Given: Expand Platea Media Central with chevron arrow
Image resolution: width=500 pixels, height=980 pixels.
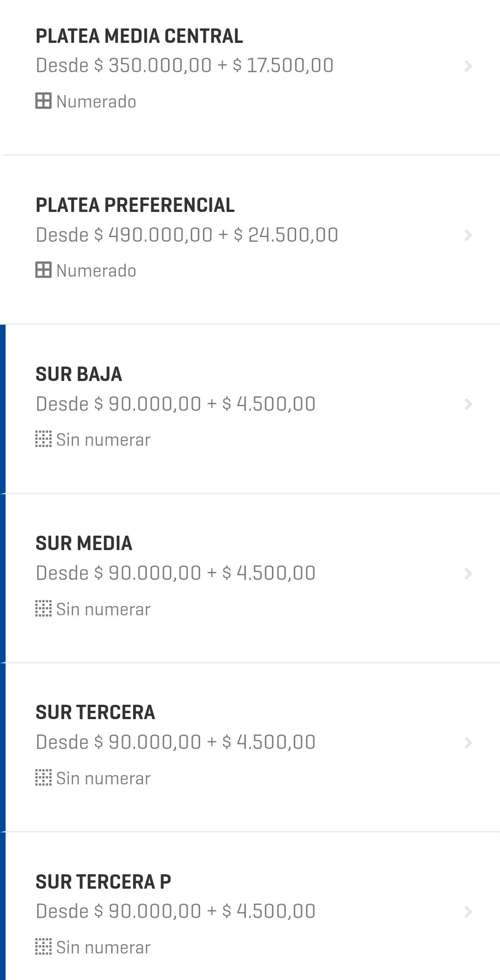Looking at the screenshot, I should (x=468, y=66).
